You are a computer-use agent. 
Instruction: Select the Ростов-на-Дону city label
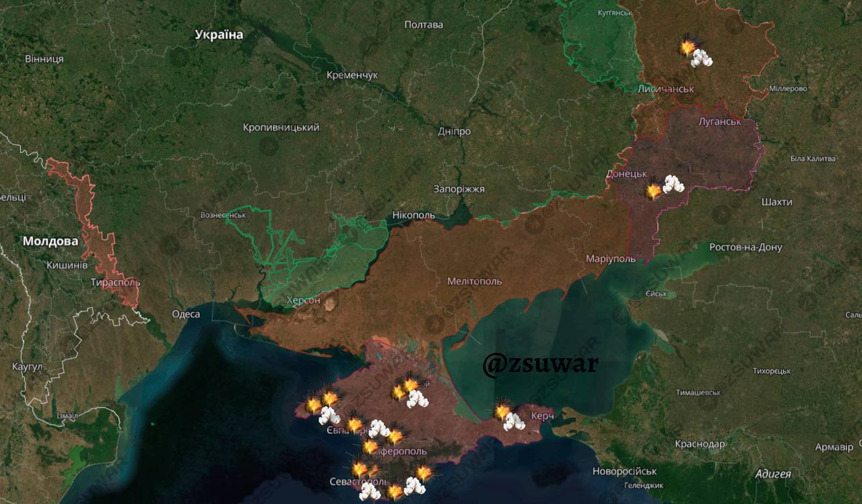[x=745, y=247]
